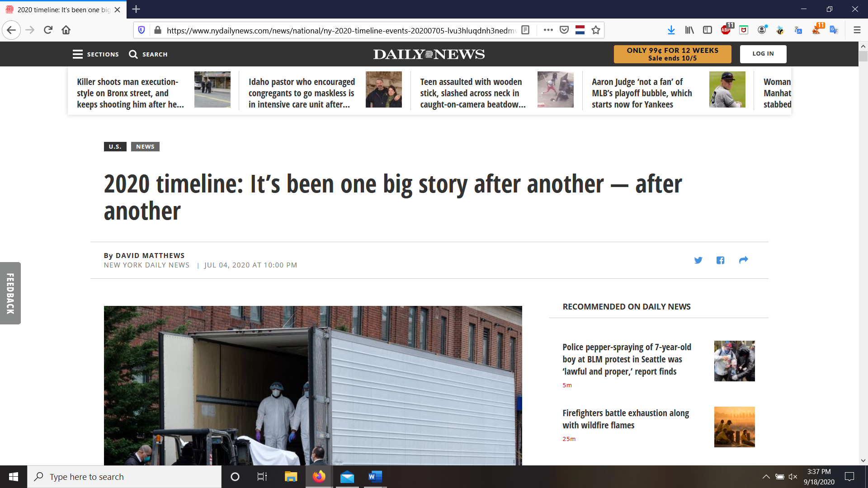Toggle Firefox sidebar view
The image size is (868, 488).
[708, 30]
